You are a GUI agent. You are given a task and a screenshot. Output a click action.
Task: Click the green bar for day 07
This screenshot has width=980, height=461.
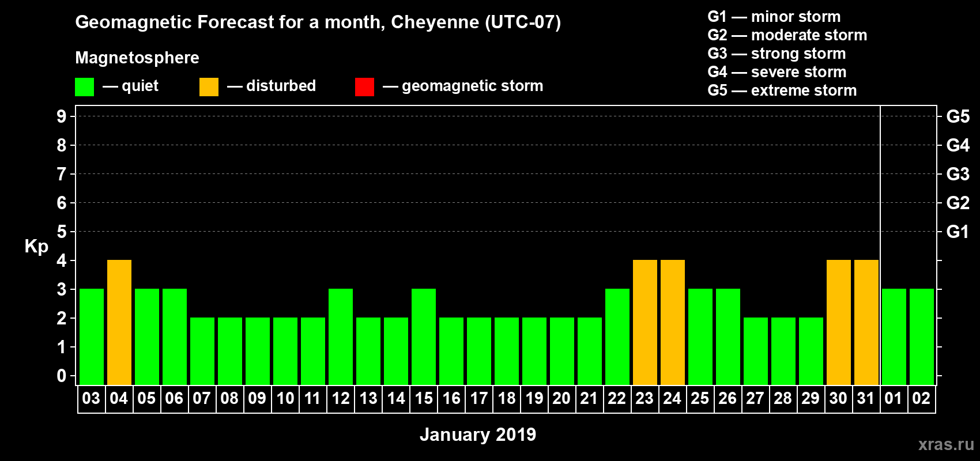[202, 352]
